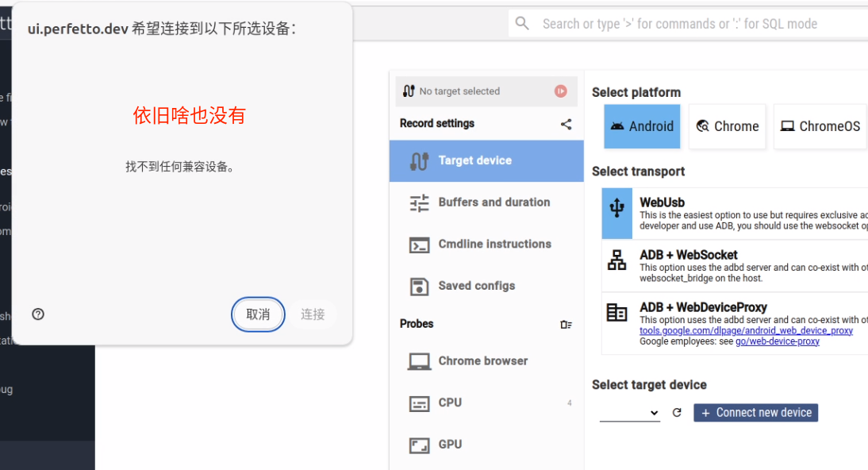Click the GPU probe icon
Screen dimensions: 868x470
(419, 445)
